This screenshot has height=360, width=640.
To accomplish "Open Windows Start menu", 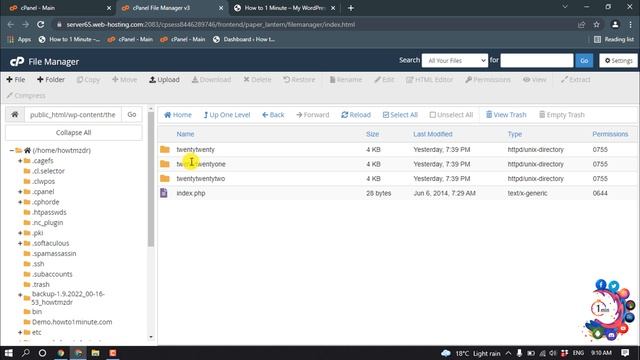I will click(8, 353).
